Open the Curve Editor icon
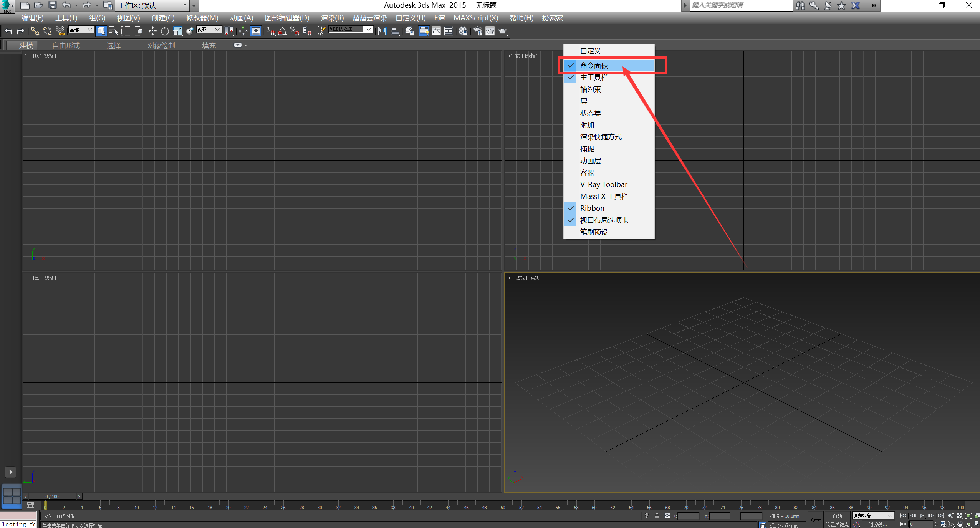 [436, 31]
